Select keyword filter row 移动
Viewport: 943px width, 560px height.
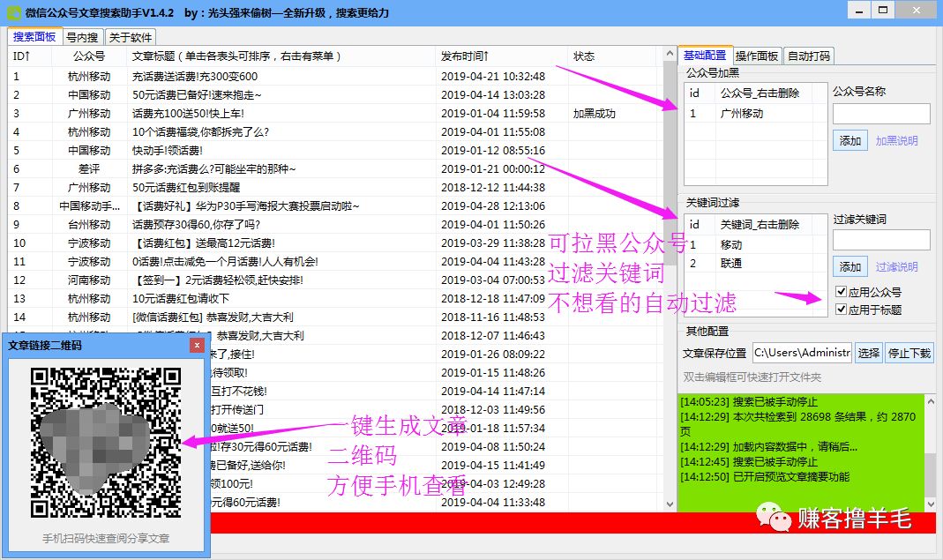pyautogui.click(x=756, y=245)
